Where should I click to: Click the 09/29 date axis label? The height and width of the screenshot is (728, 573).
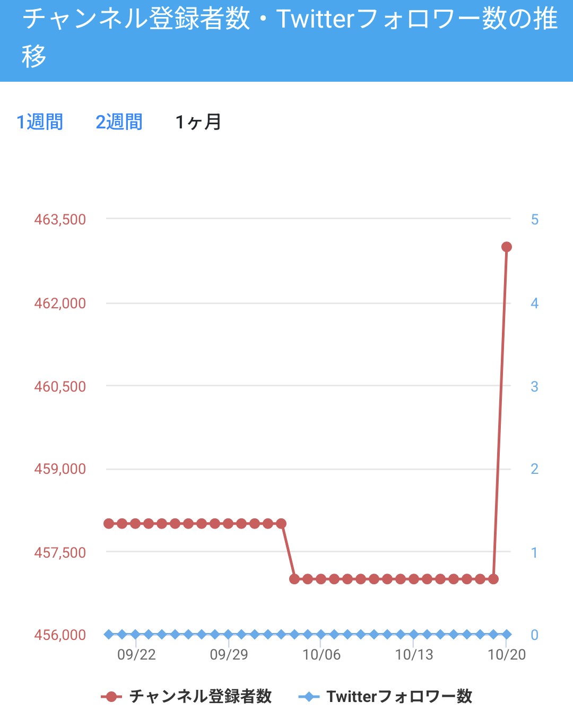229,655
